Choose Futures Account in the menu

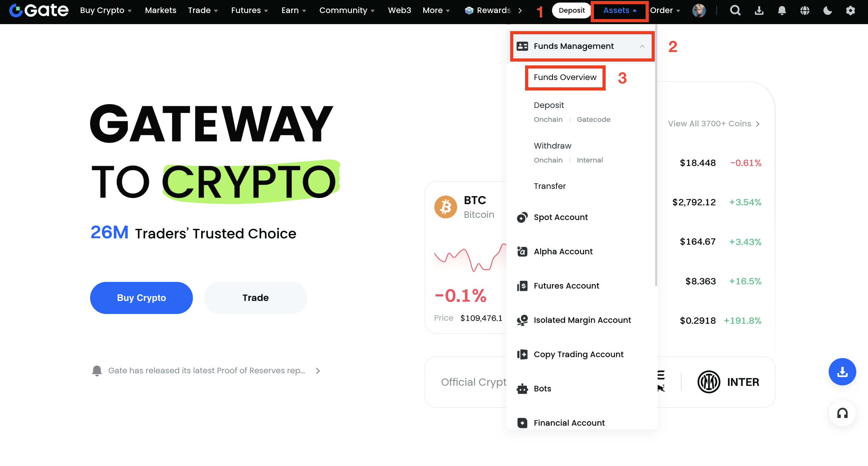(x=566, y=286)
